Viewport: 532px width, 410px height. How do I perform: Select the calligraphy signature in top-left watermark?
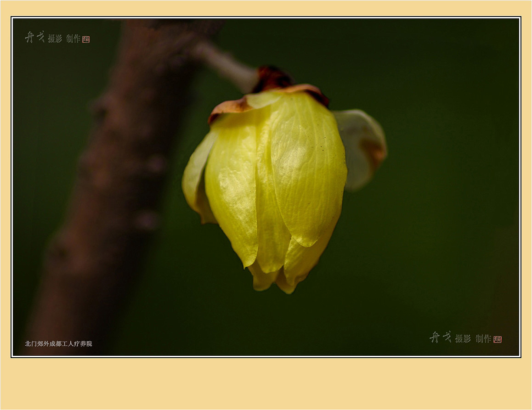pyautogui.click(x=35, y=37)
